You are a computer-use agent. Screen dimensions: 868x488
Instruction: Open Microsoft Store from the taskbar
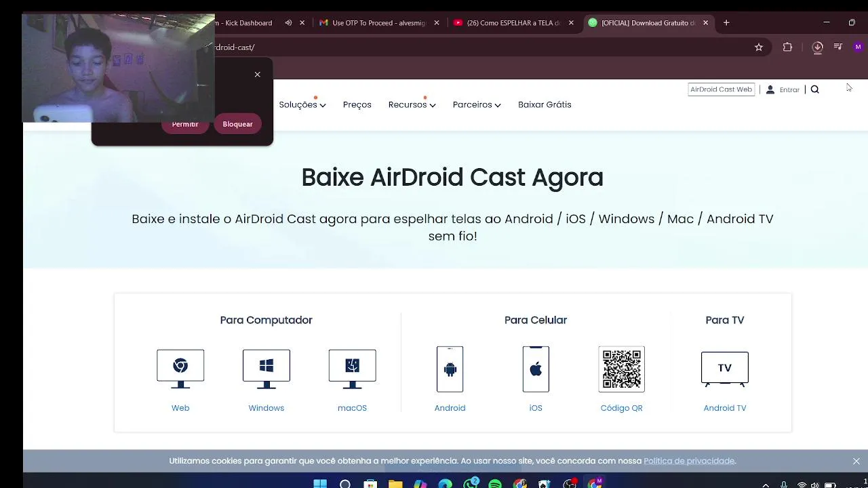point(370,484)
